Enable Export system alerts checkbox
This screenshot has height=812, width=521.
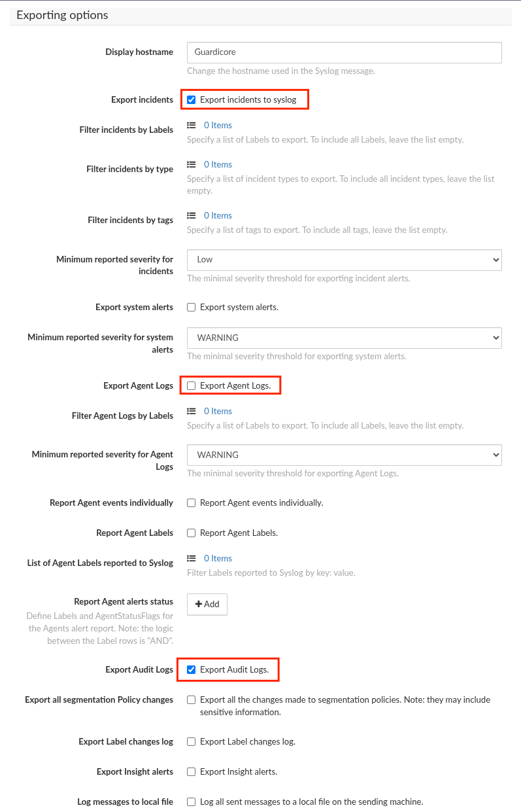(192, 308)
